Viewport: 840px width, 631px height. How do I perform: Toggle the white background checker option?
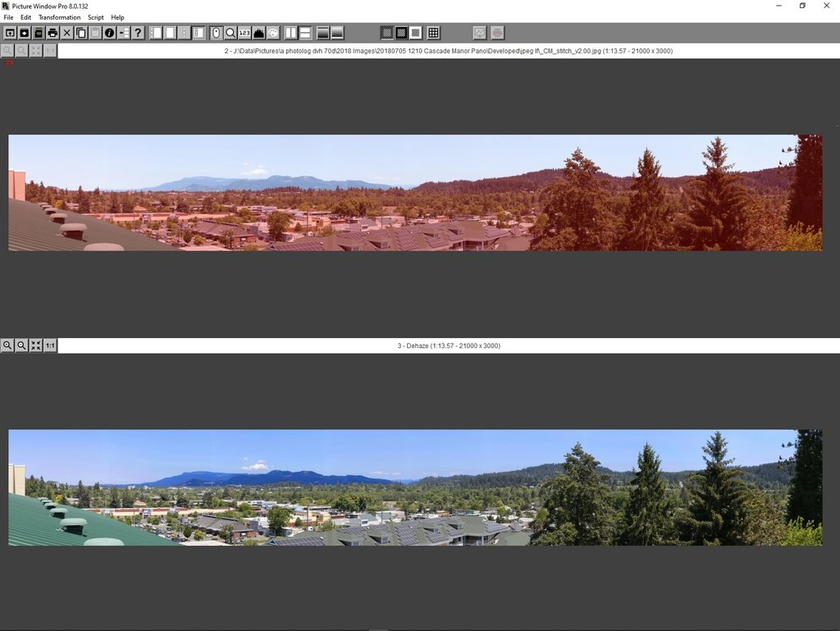pyautogui.click(x=416, y=33)
